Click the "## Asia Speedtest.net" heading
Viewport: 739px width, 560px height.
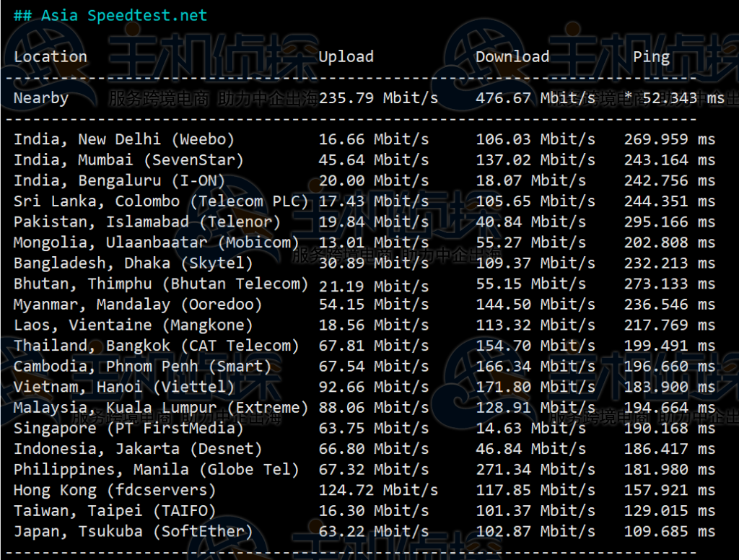(x=110, y=15)
